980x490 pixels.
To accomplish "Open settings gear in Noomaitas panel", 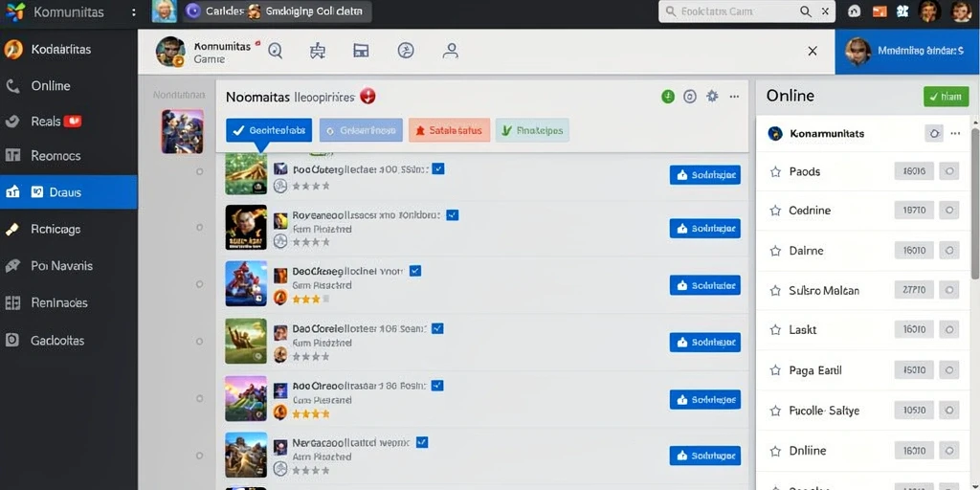I will [712, 97].
